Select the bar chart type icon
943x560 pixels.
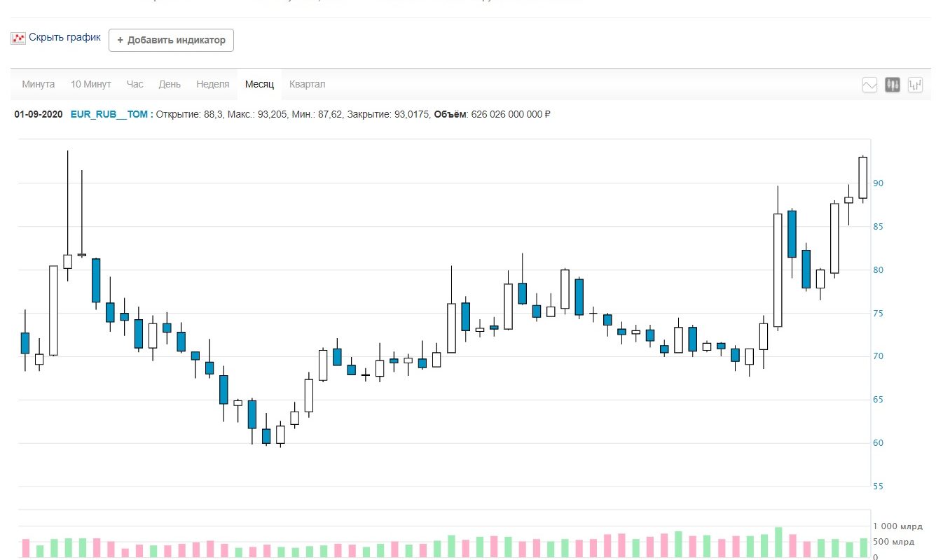coord(915,85)
